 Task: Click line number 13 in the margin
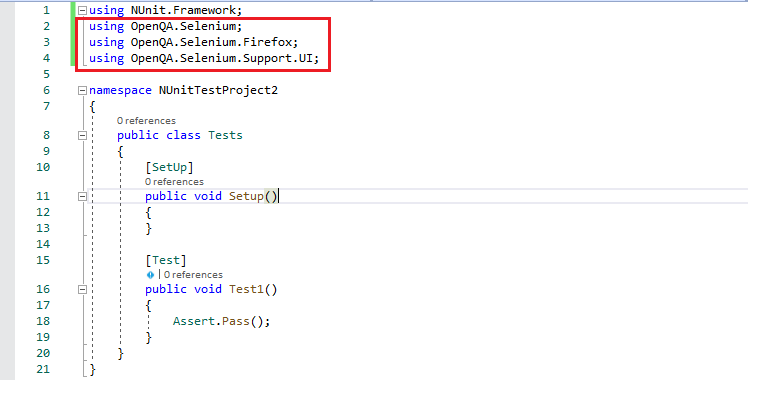43,228
